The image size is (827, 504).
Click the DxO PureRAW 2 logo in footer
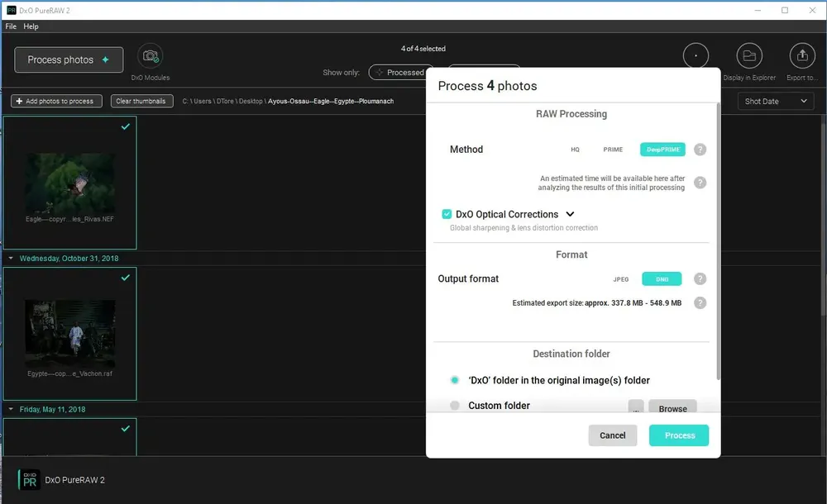[x=29, y=480]
